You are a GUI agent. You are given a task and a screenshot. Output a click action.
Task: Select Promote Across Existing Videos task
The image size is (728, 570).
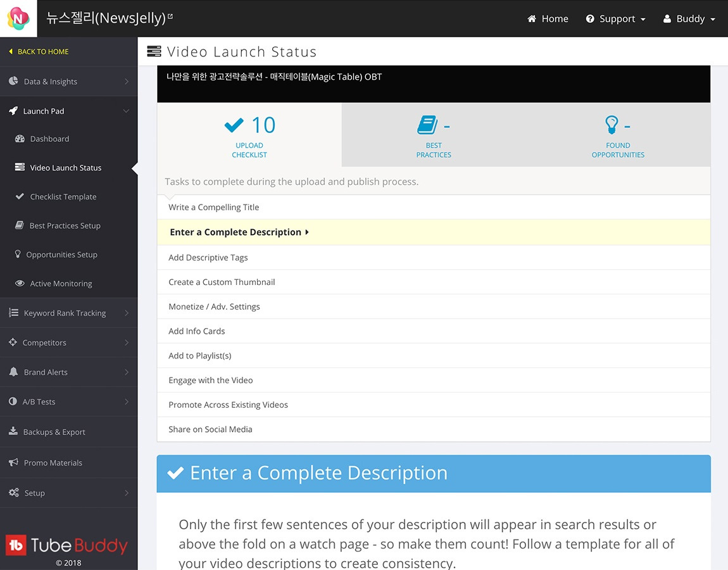[434, 405]
